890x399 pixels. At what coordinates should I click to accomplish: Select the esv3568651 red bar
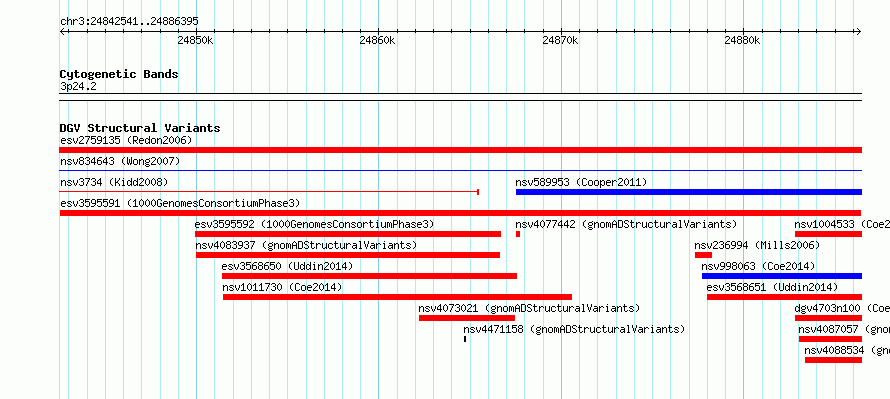pos(784,297)
